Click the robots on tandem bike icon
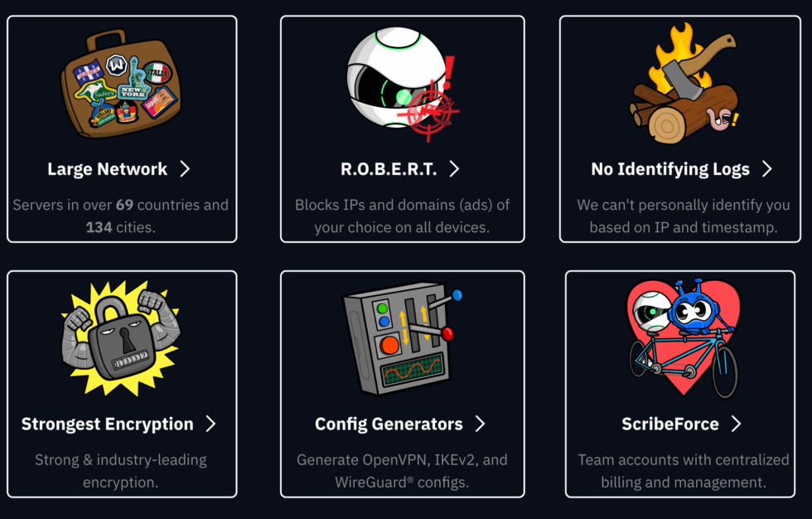 683,338
